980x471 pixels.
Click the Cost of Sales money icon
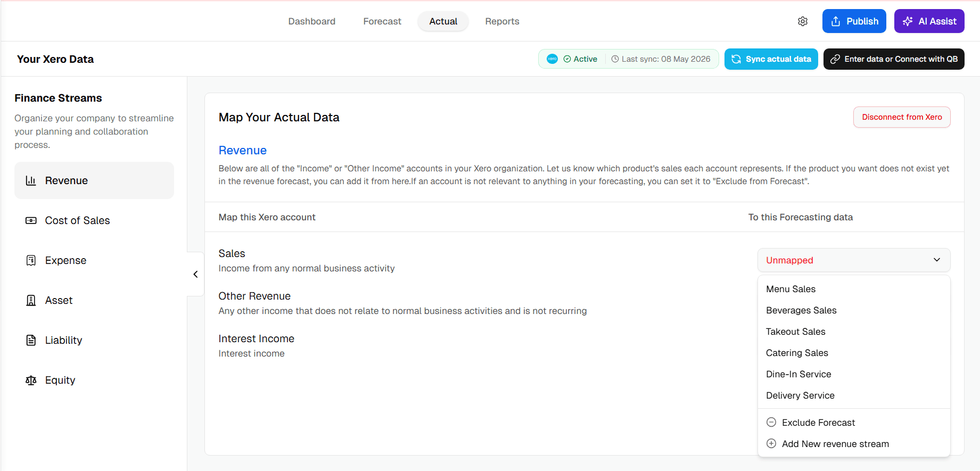click(x=31, y=220)
